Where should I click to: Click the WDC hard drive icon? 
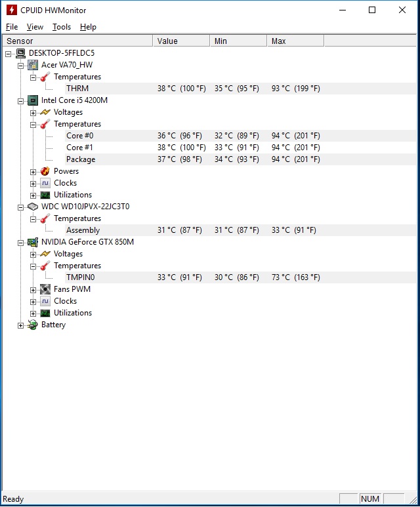pyautogui.click(x=33, y=207)
